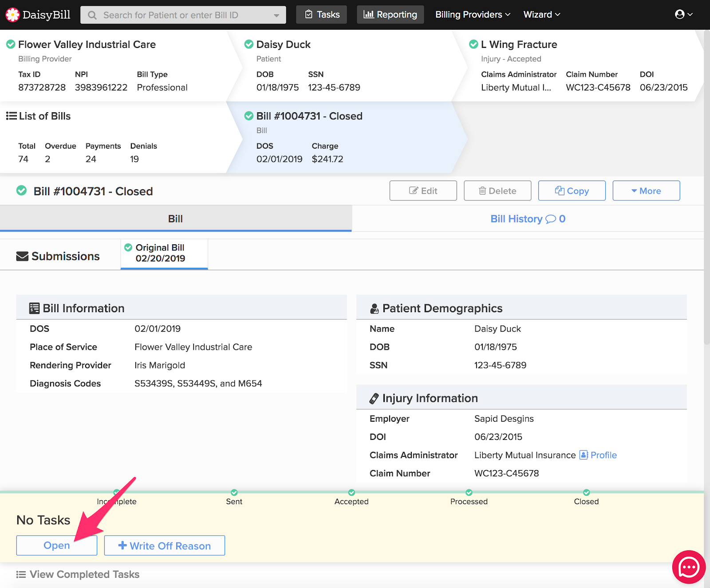710x588 pixels.
Task: Click the Open button under No Tasks
Action: pyautogui.click(x=57, y=545)
